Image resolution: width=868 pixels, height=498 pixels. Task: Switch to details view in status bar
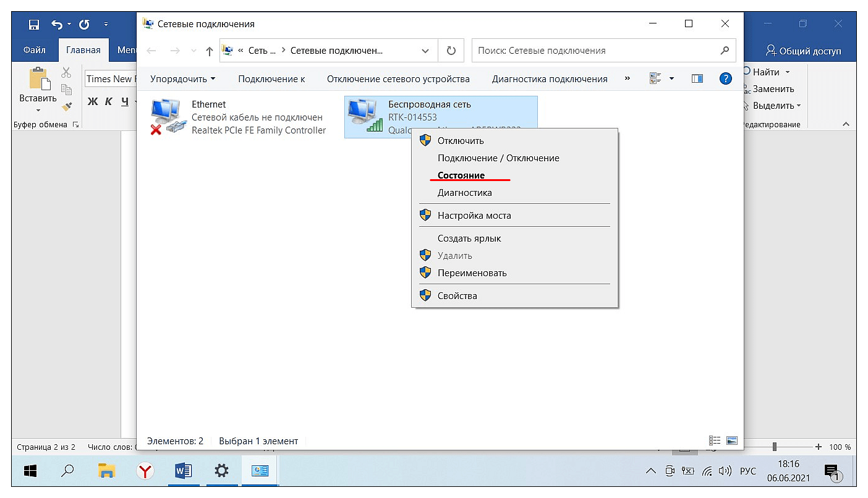click(x=715, y=441)
